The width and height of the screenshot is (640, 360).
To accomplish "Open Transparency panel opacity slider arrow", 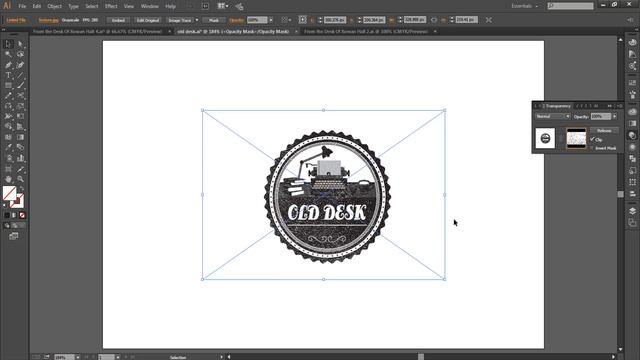I will pos(615,116).
